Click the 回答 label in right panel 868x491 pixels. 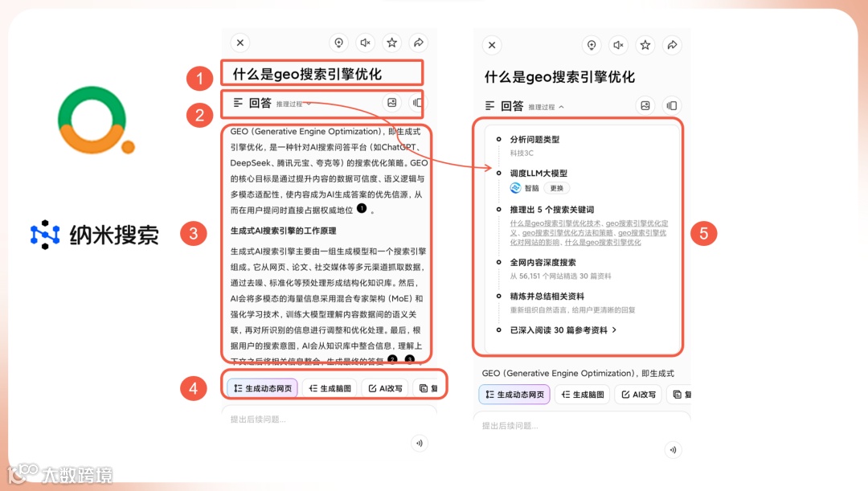pyautogui.click(x=512, y=106)
